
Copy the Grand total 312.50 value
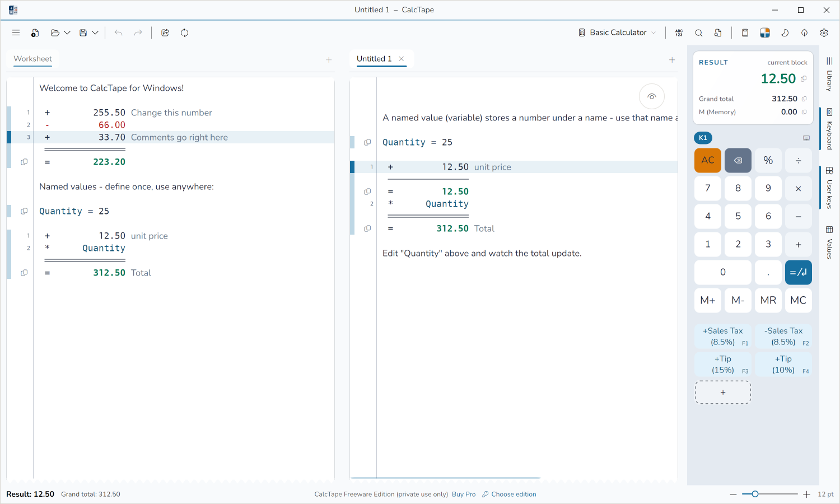click(x=804, y=99)
